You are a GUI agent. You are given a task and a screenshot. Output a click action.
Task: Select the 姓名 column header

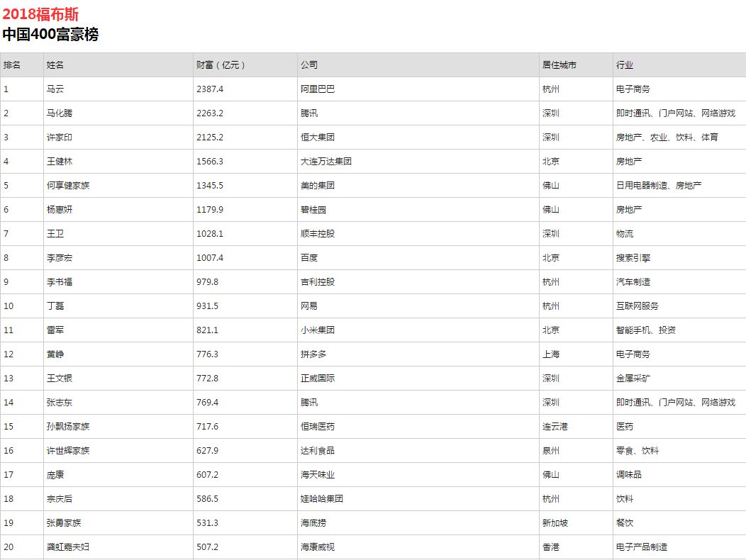click(x=55, y=65)
